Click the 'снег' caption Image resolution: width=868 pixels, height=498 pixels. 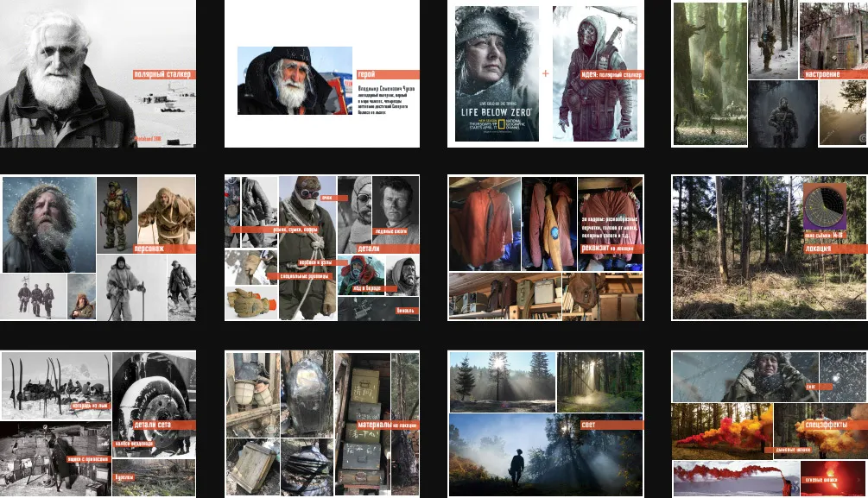click(818, 387)
